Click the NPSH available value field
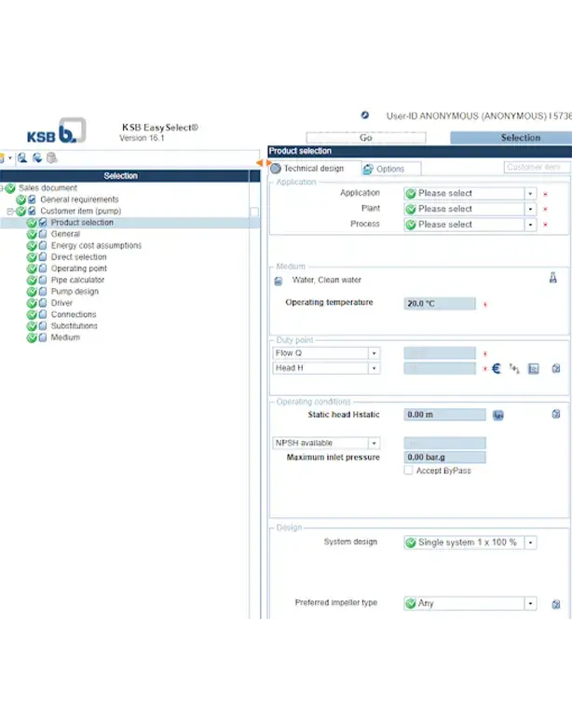 point(445,443)
